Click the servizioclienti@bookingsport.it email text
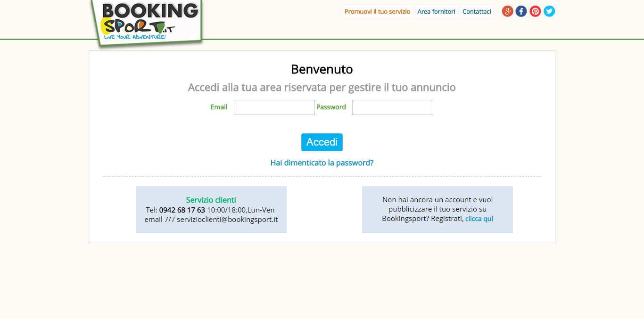Screen dimensions: 644x319 pos(227,220)
